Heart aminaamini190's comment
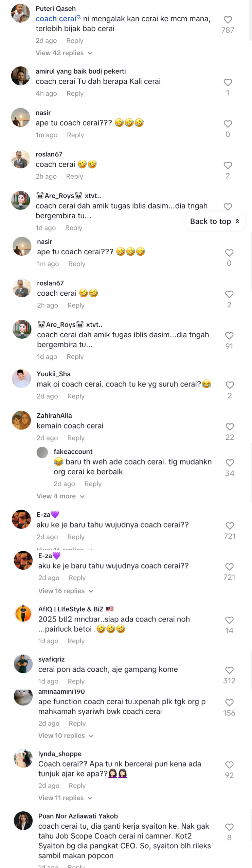The image size is (252, 868). pos(229,703)
